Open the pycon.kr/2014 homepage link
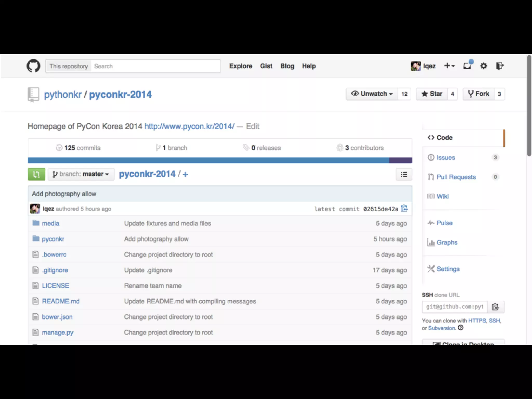 [x=189, y=126]
